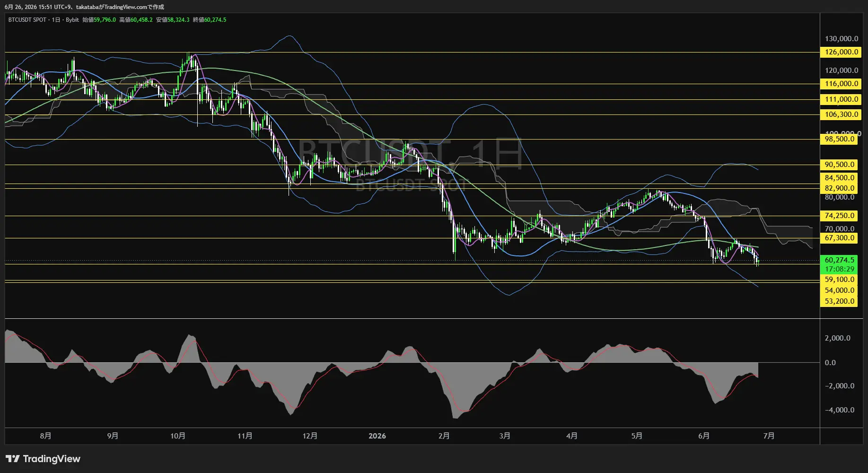868x473 pixels.
Task: Click the 98,500.0 price level label
Action: [839, 139]
